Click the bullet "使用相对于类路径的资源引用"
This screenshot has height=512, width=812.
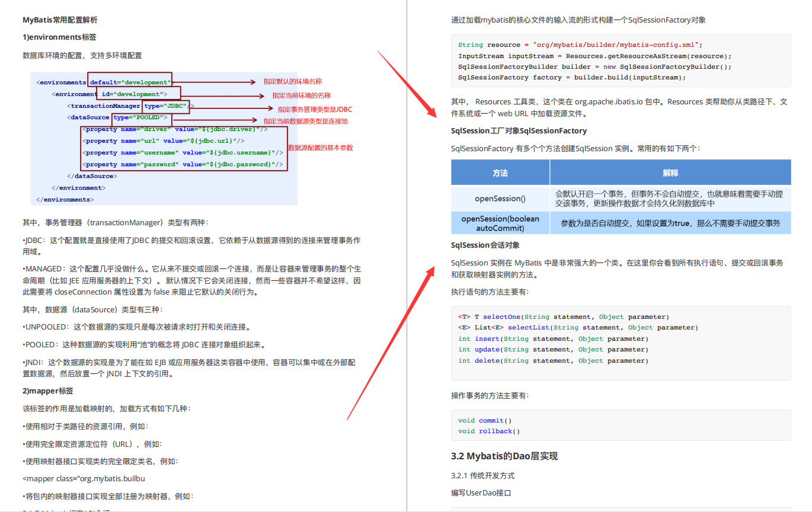[85, 427]
